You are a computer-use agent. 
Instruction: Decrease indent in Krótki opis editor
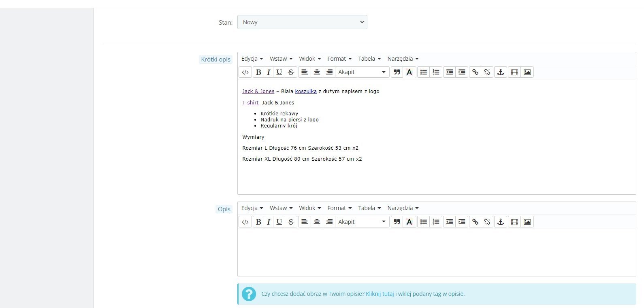[450, 72]
